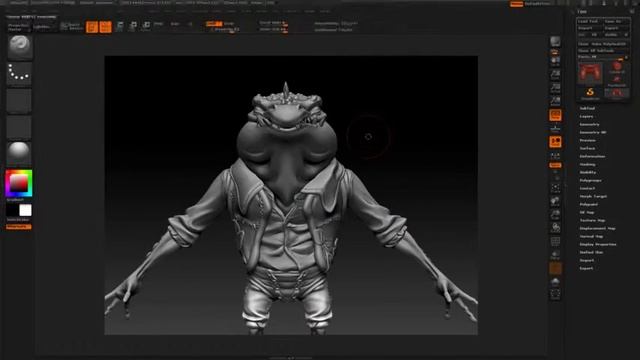Toggle the L.Sym icon
Screen dimensions: 640x360
click(x=555, y=156)
